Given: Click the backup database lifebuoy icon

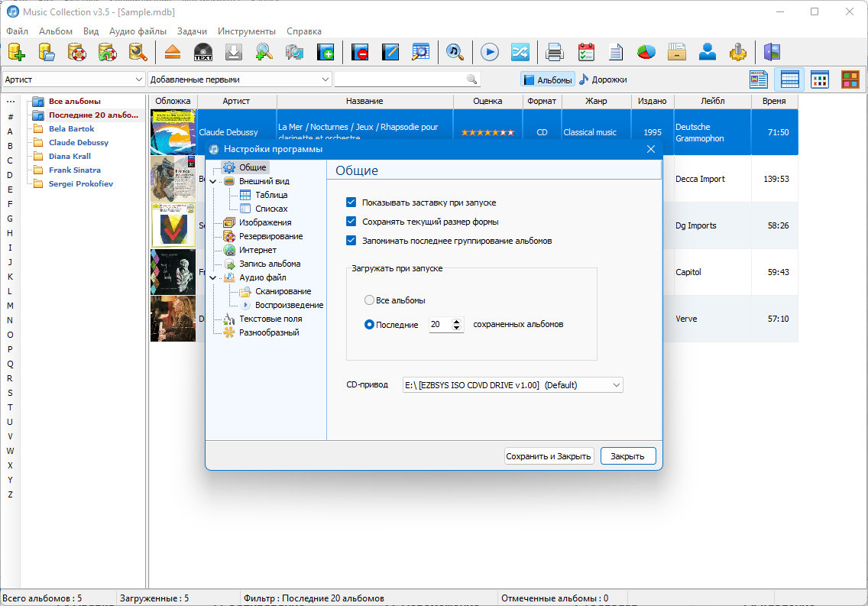Looking at the screenshot, I should click(x=77, y=52).
